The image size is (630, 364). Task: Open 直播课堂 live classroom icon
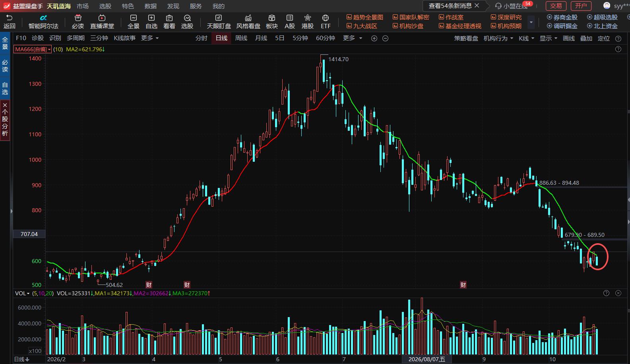(x=102, y=18)
